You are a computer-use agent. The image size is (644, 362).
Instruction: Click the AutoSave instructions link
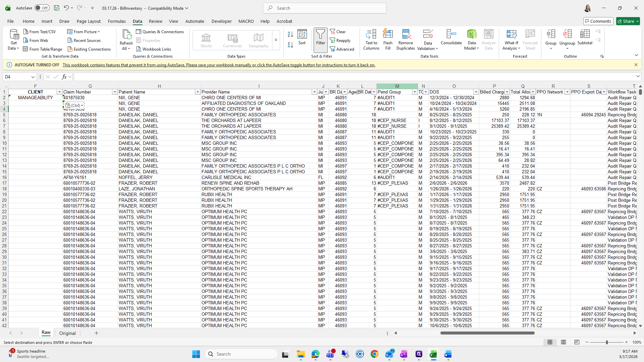point(219,65)
